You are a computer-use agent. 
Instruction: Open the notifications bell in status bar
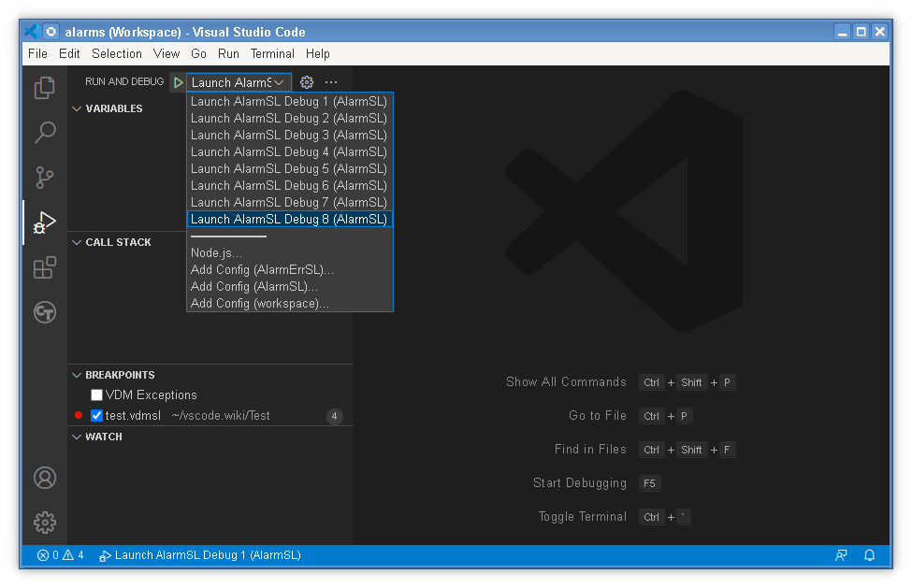click(x=869, y=554)
